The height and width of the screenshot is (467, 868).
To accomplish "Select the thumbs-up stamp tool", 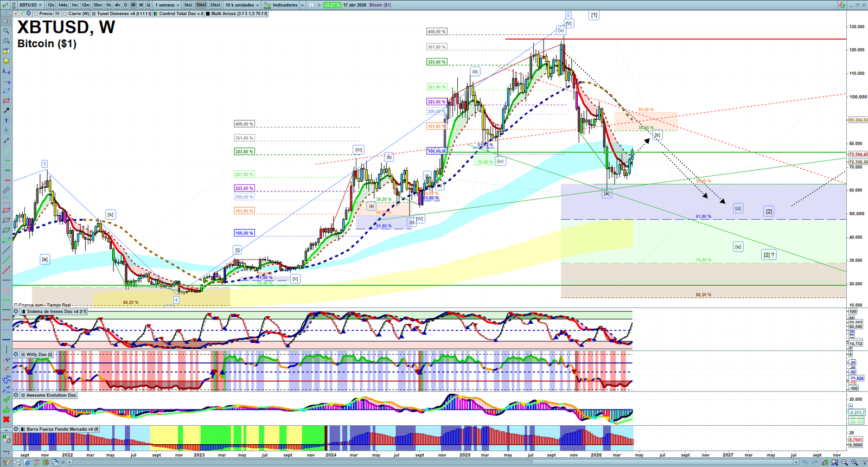I will pyautogui.click(x=6, y=410).
